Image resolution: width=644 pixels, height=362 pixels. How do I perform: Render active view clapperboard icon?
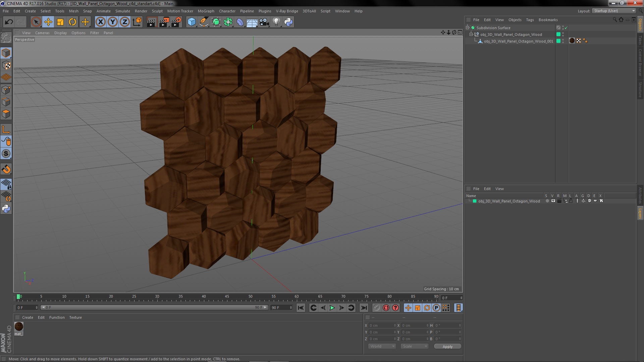tap(151, 22)
